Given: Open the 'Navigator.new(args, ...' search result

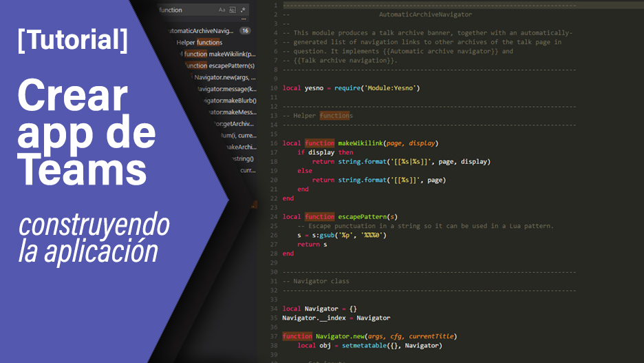Looking at the screenshot, I should tap(224, 77).
